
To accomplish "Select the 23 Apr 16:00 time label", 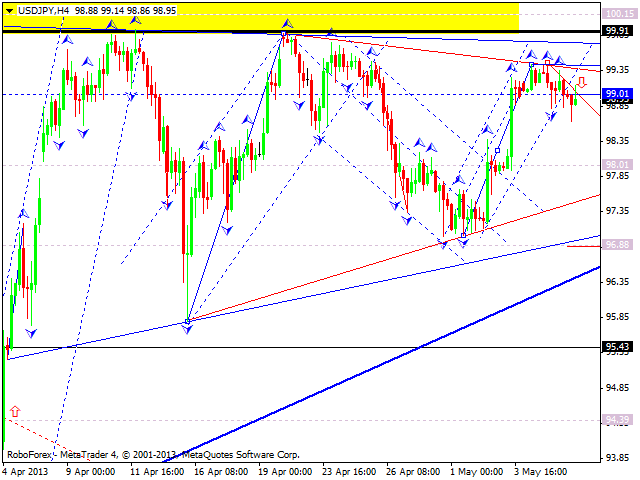I will coord(349,472).
